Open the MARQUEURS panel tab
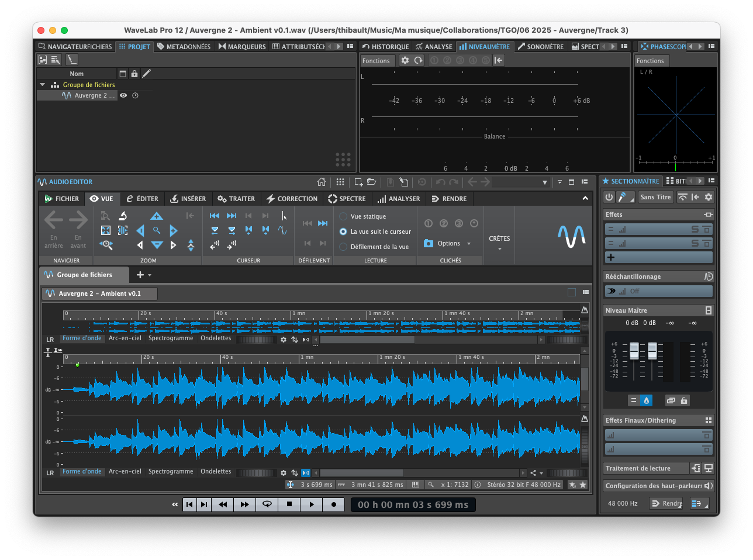Viewport: 753px width, 560px height. (x=242, y=46)
